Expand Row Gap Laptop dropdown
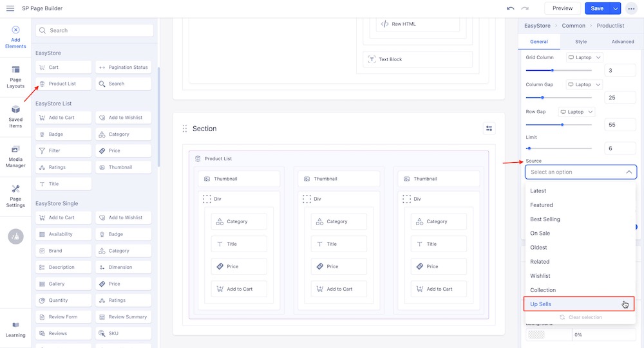 click(x=576, y=112)
